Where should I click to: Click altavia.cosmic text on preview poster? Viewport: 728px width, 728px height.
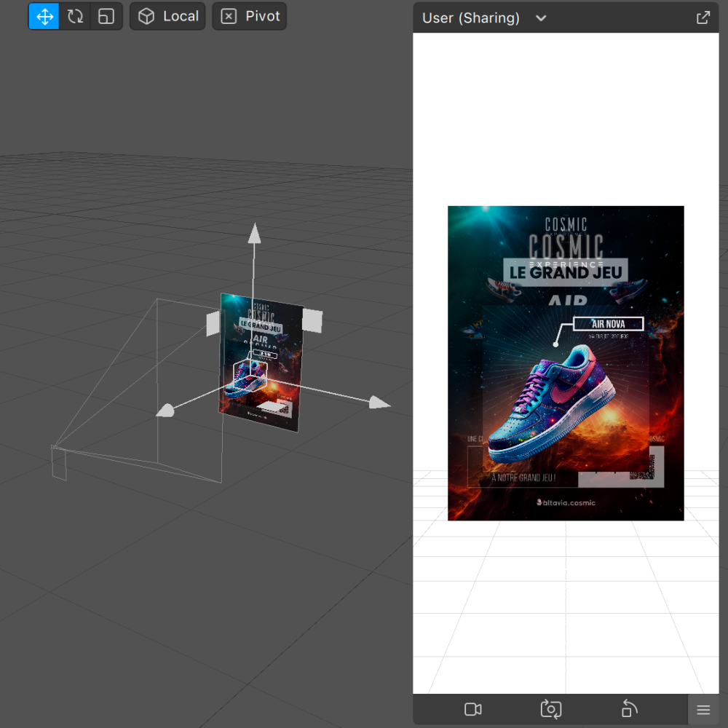click(x=566, y=502)
